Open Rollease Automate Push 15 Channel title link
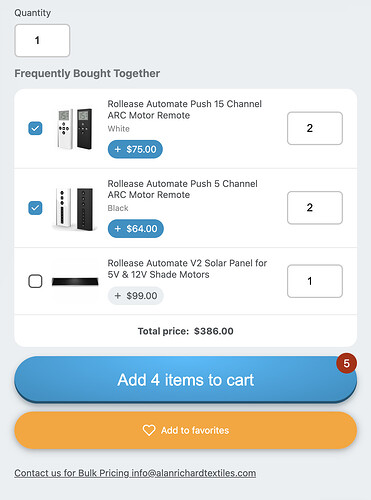The height and width of the screenshot is (500, 371). point(184,110)
